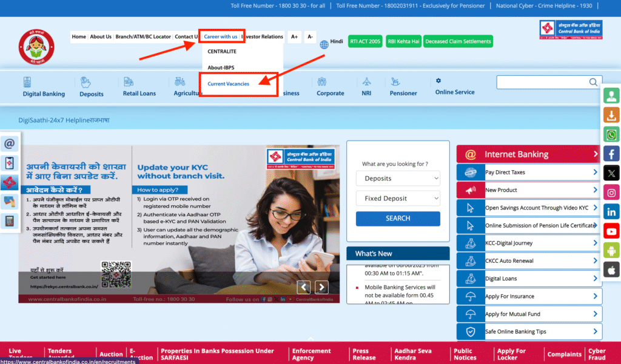Click into the site search field
Viewport: 621px width, 364px height.
click(x=543, y=82)
